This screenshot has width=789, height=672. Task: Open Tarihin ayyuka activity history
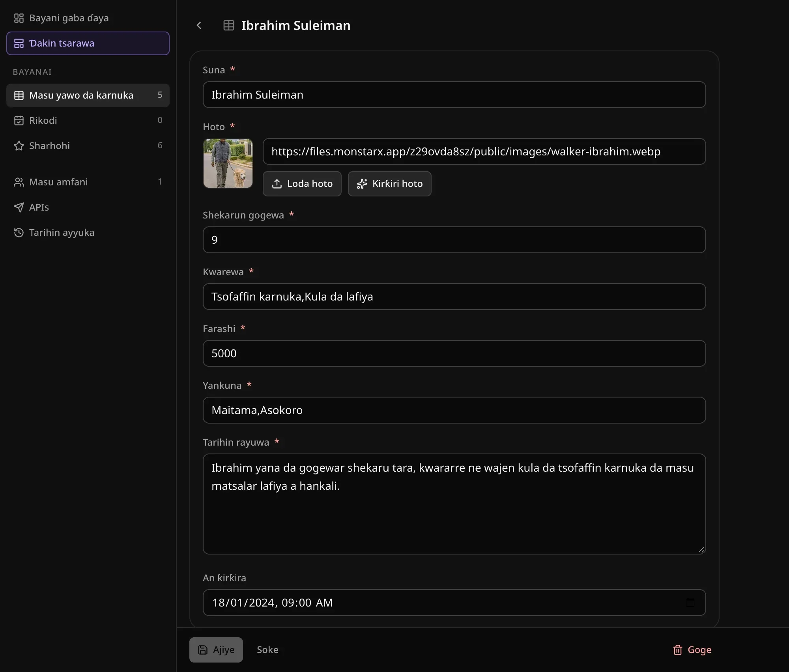coord(88,233)
